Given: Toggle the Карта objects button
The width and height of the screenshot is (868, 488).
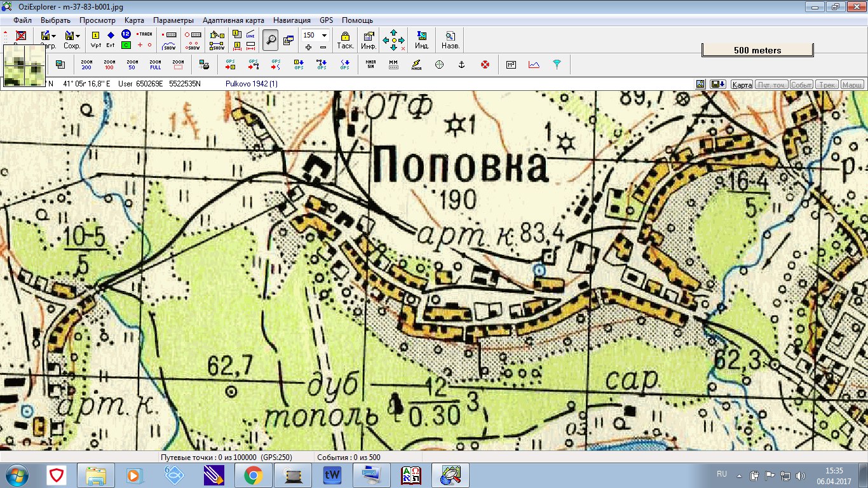Looking at the screenshot, I should (x=741, y=85).
